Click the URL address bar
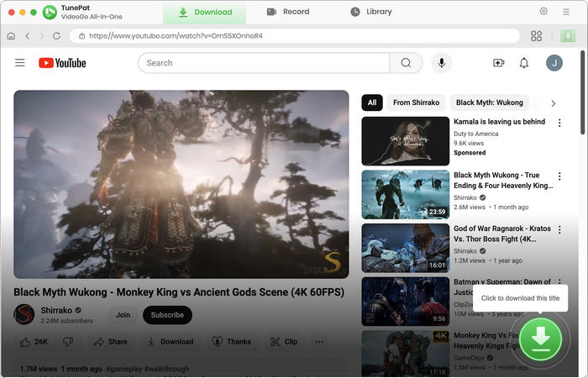Viewport: 588px width, 378px height. coord(294,35)
